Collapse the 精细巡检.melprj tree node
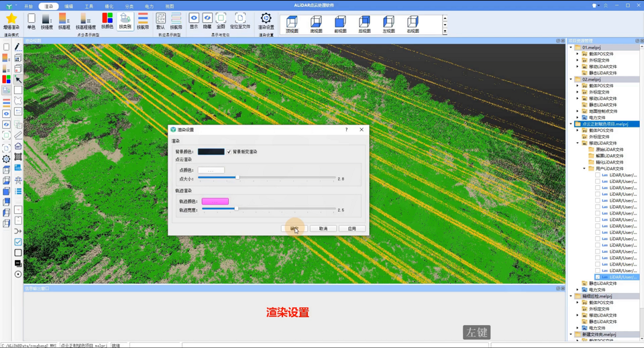The width and height of the screenshot is (644, 348). pyautogui.click(x=572, y=296)
